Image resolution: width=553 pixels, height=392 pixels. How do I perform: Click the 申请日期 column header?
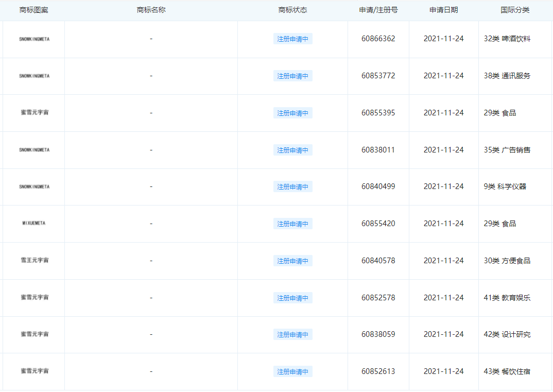click(x=443, y=10)
